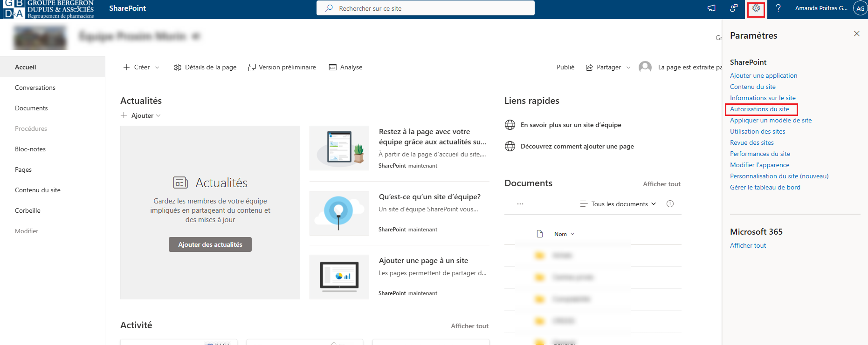Click the network share icon in header
This screenshot has height=345, width=868.
734,8
